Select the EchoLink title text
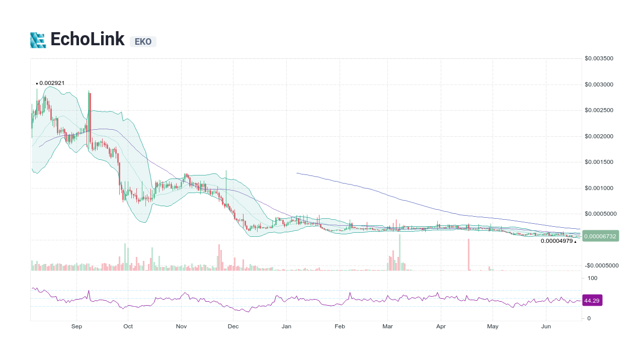The width and height of the screenshot is (644, 362). 87,39
